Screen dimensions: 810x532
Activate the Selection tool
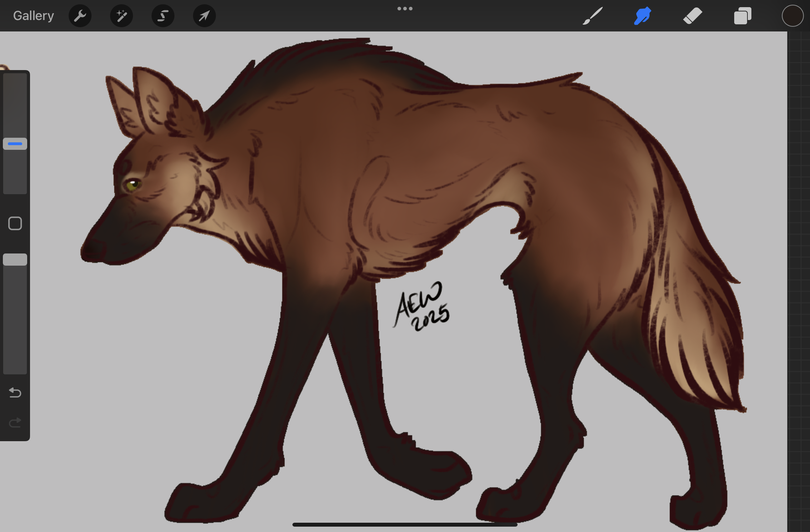(163, 16)
